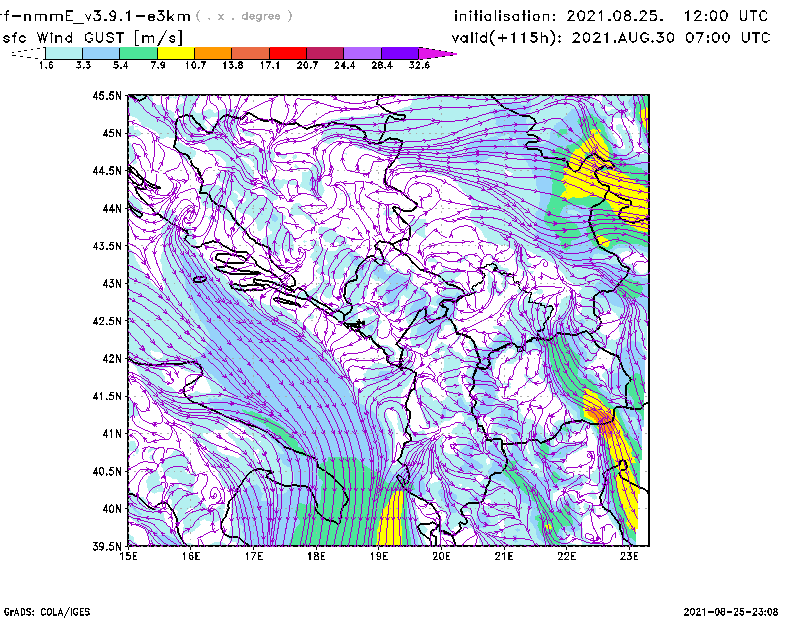800x618 pixels.
Task: Click the 42.5N latitude axis label
Action: tap(107, 321)
